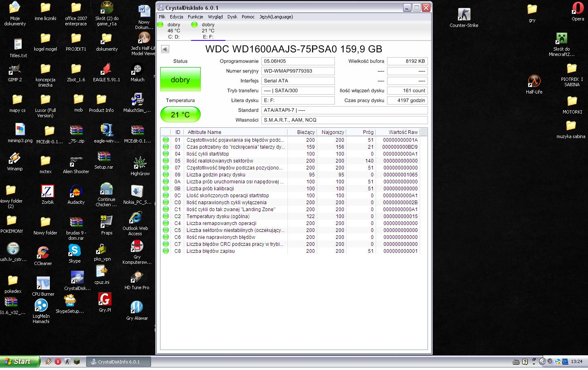Open the Funkcje menu
This screenshot has height=370, width=588.
click(x=195, y=17)
